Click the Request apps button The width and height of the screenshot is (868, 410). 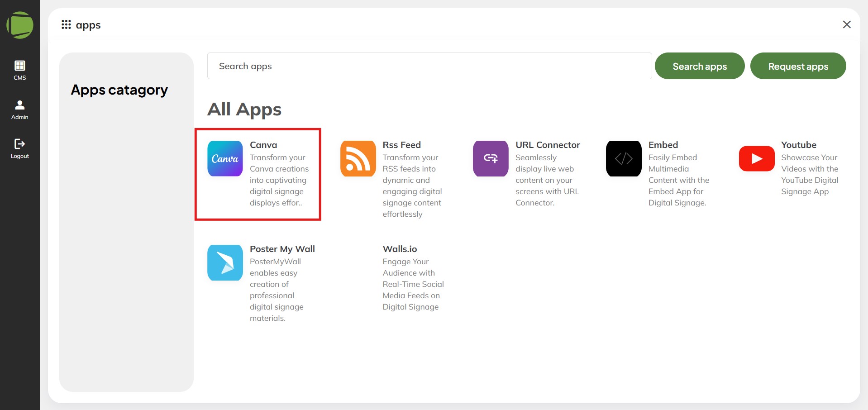pyautogui.click(x=798, y=66)
